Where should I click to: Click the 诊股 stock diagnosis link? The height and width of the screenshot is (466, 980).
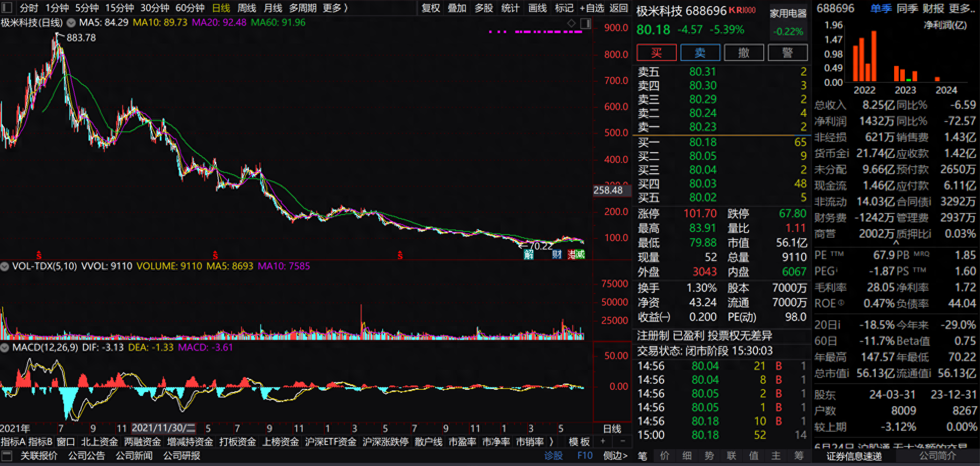click(553, 455)
